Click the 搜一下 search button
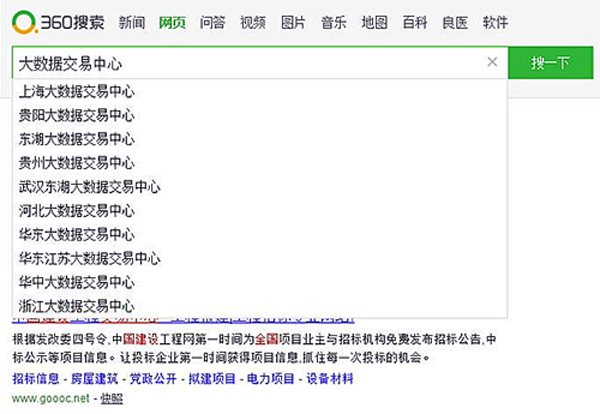 [550, 63]
